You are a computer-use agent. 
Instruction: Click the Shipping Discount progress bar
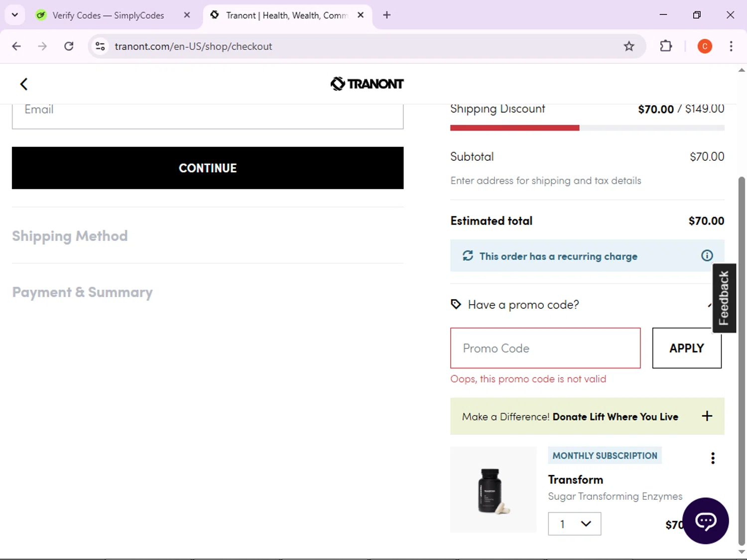click(587, 128)
